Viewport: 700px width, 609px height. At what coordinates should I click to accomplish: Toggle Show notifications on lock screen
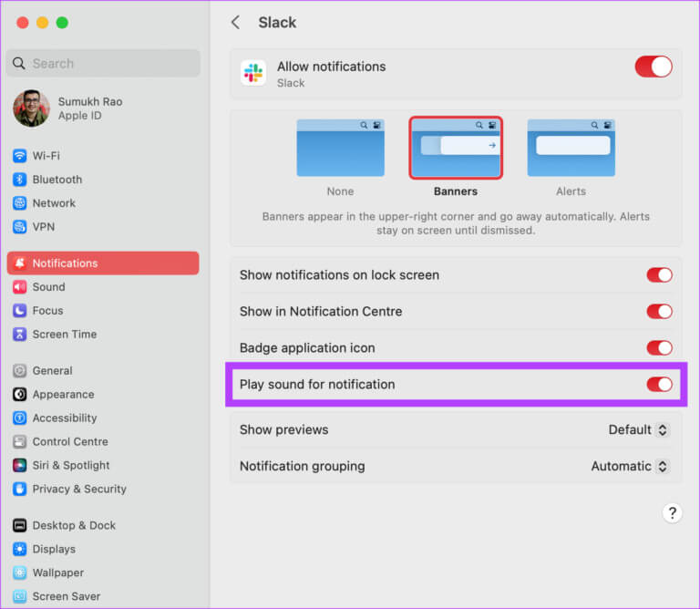pyautogui.click(x=659, y=275)
